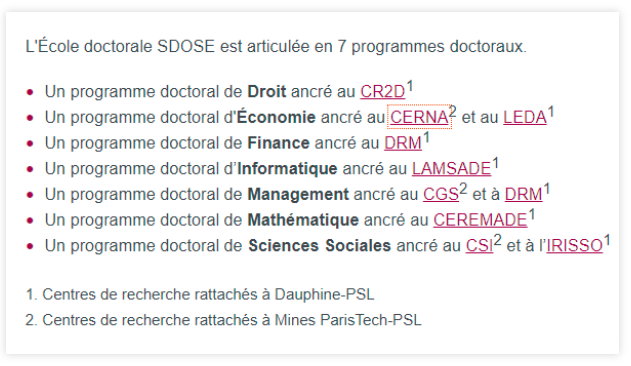Visit the LAMSADE link for Informatique
This screenshot has height=366, width=631.
[x=451, y=169]
